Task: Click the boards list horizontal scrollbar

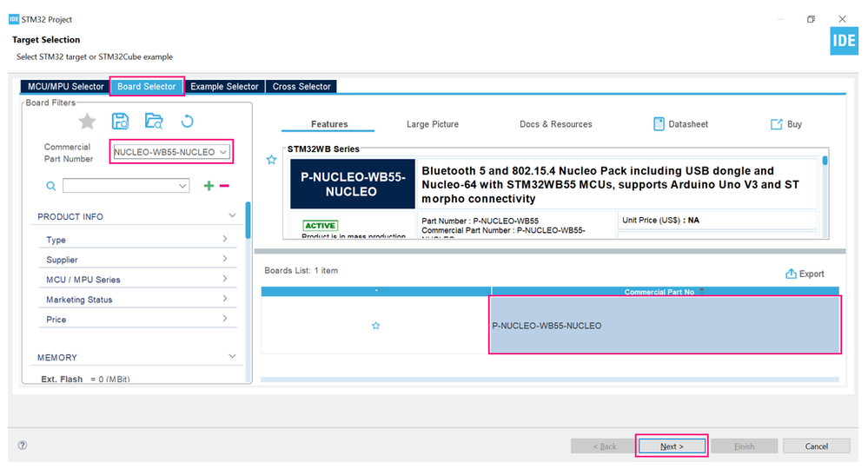Action: (x=550, y=380)
